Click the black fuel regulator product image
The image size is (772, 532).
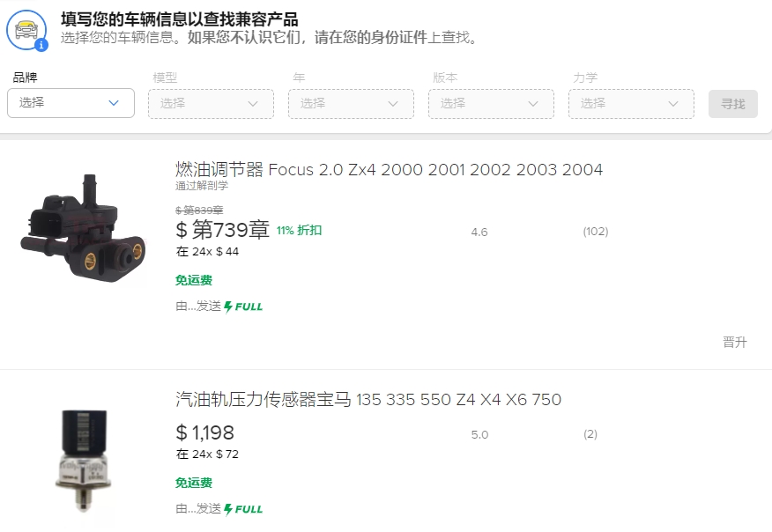tap(84, 229)
